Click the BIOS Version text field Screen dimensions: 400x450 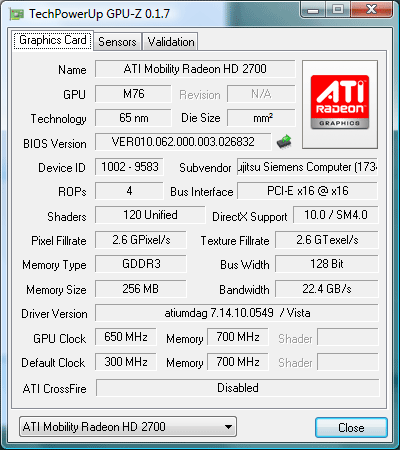point(183,142)
